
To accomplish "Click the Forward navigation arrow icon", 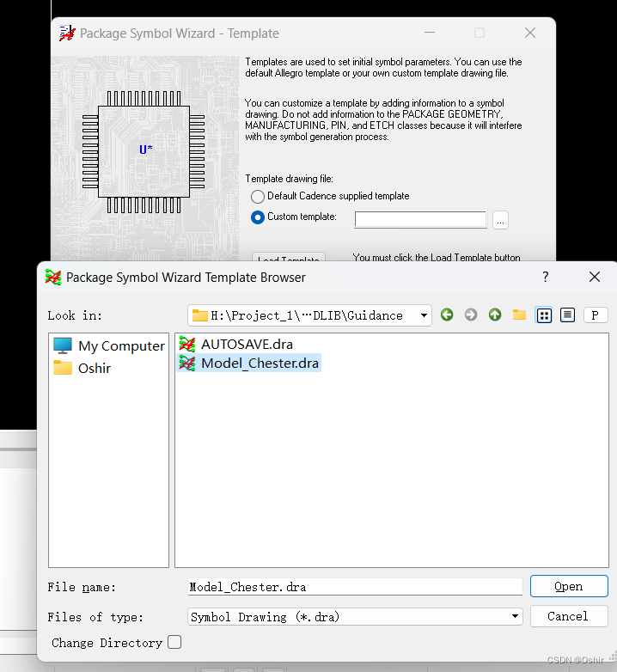I will point(471,315).
